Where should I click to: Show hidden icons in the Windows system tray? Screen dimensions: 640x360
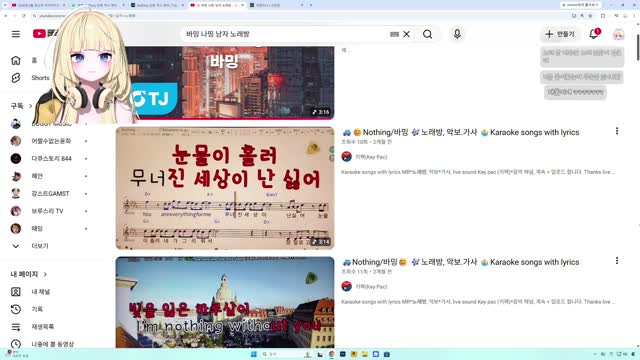coord(595,354)
